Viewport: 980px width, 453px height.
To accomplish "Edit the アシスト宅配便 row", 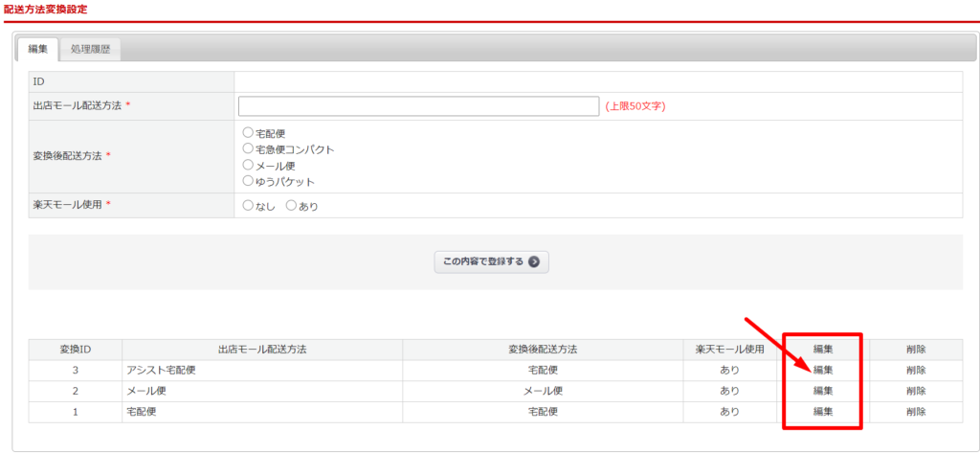I will click(822, 371).
